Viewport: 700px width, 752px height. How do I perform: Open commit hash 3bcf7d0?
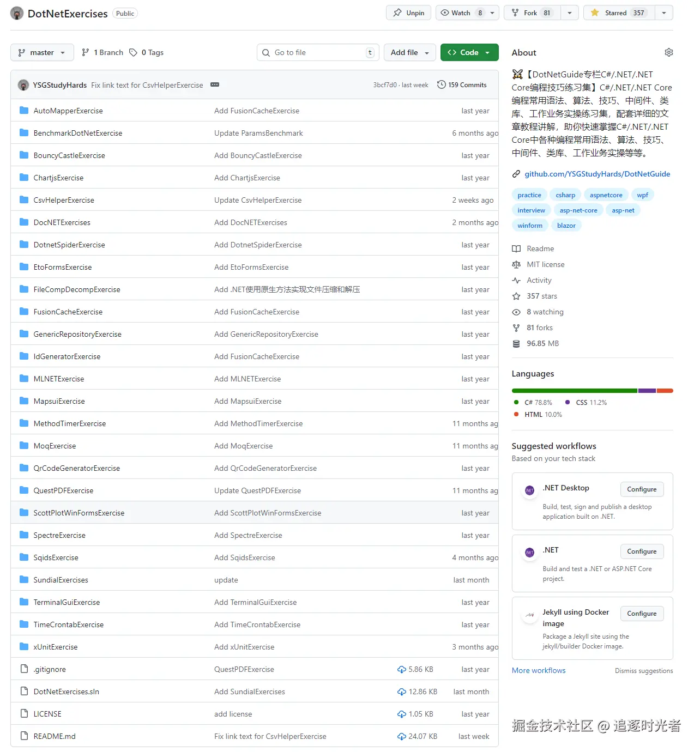point(385,85)
